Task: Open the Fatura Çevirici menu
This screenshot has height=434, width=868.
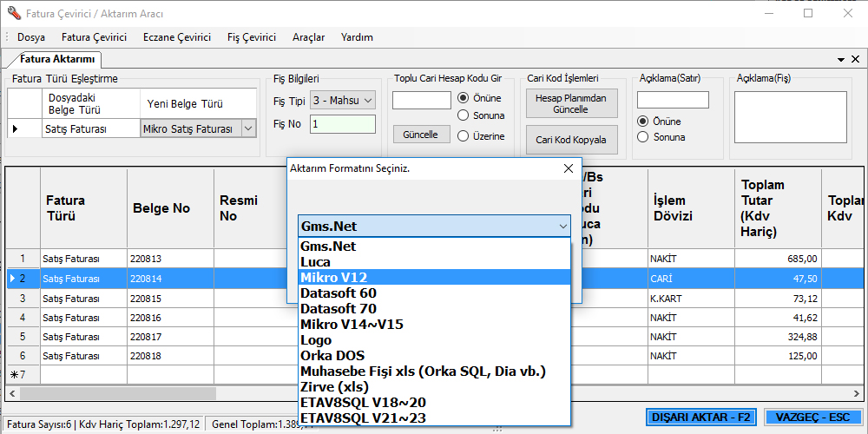Action: [x=94, y=37]
